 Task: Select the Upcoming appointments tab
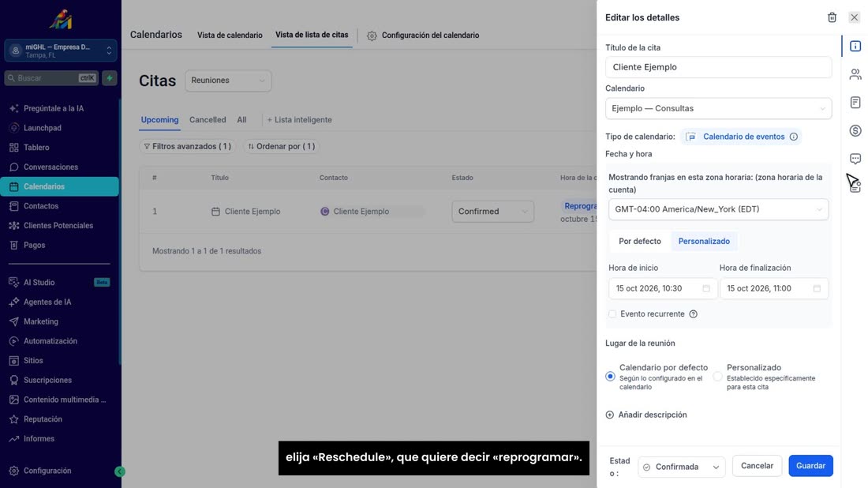(x=159, y=120)
